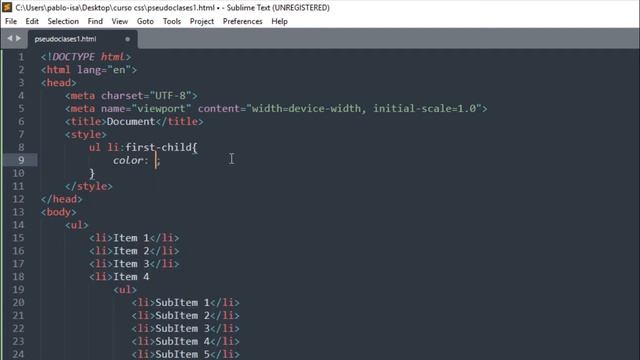Screen dimensions: 640x360
Task: Open the Preferences menu
Action: (x=242, y=21)
